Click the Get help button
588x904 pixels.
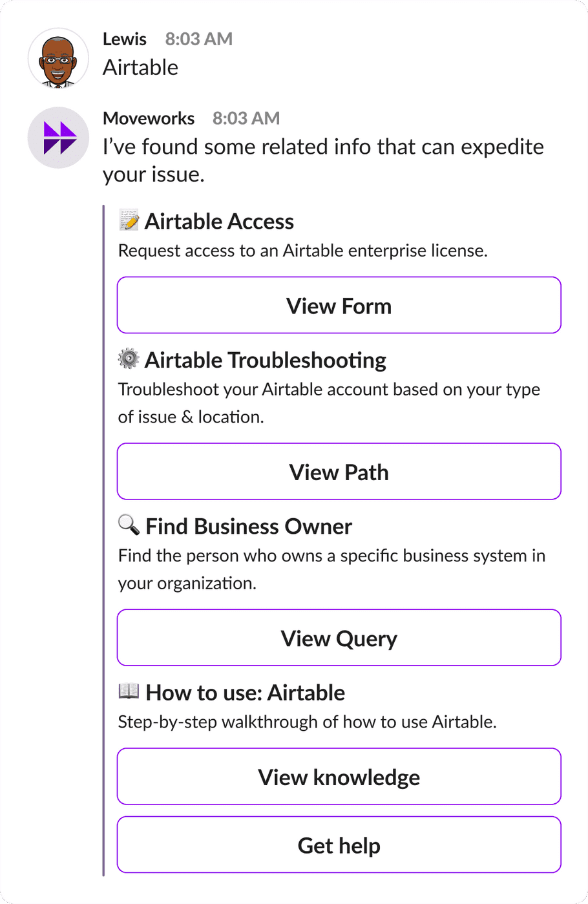(x=339, y=845)
